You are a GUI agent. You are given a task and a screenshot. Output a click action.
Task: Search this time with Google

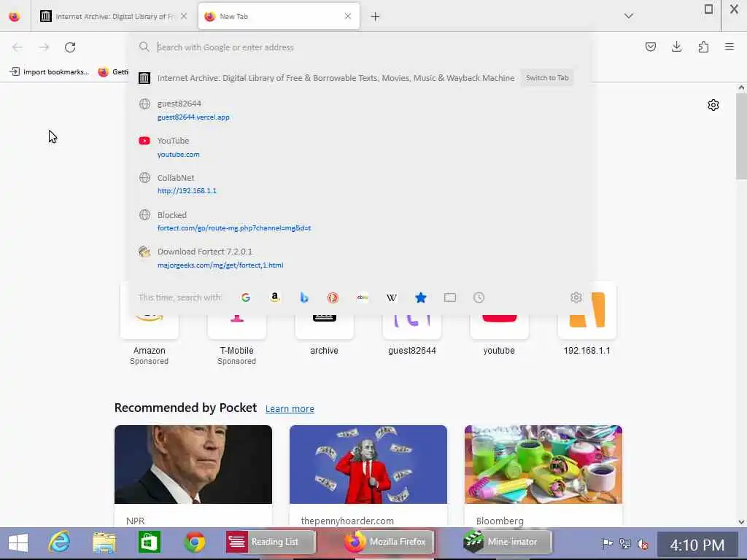[246, 297]
